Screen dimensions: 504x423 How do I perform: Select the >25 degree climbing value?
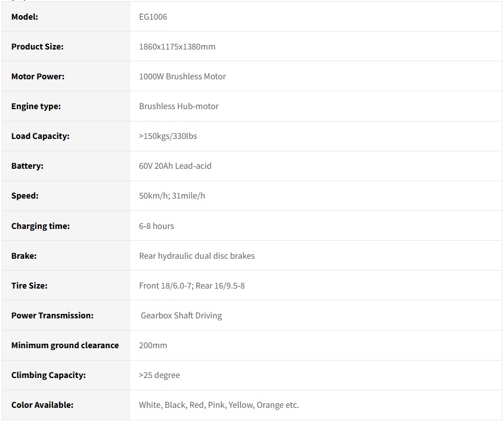coord(160,375)
